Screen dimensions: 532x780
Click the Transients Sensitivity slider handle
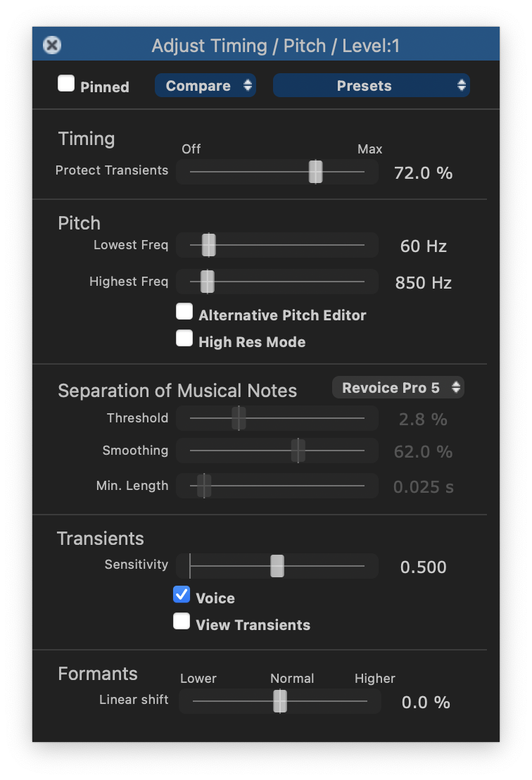coord(277,566)
